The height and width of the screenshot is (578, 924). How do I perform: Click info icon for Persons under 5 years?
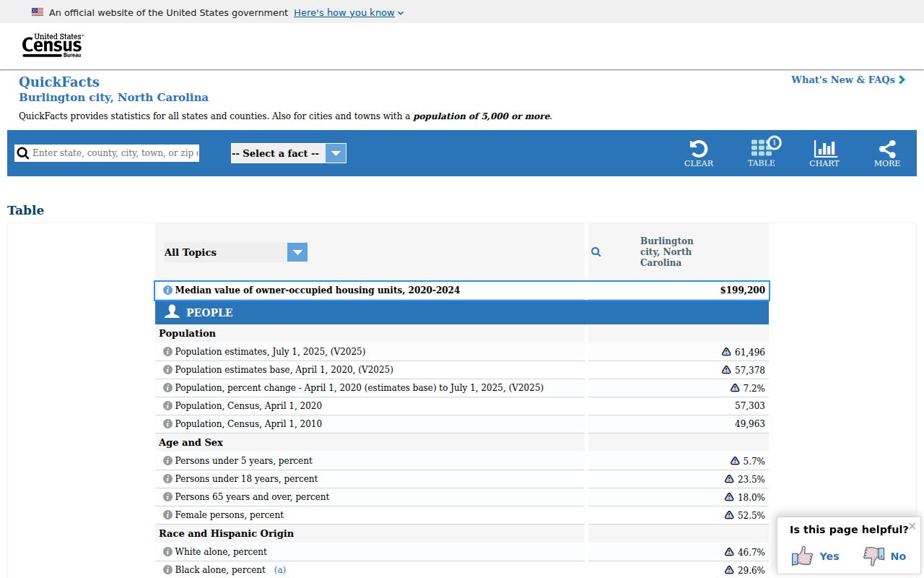(167, 461)
